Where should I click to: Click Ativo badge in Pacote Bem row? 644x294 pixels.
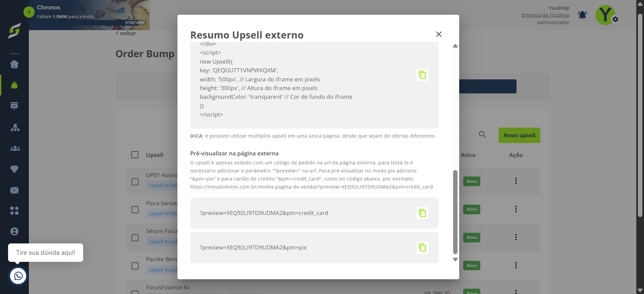[472, 266]
